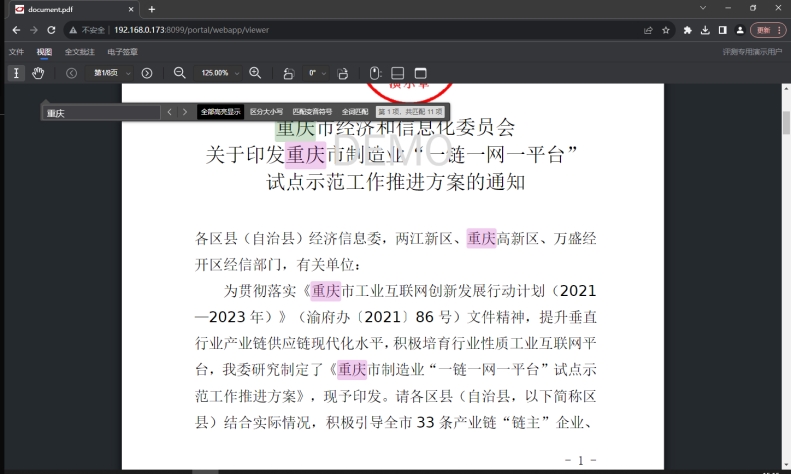Image resolution: width=791 pixels, height=474 pixels.
Task: Open browser extensions puzzle icon
Action: point(687,30)
